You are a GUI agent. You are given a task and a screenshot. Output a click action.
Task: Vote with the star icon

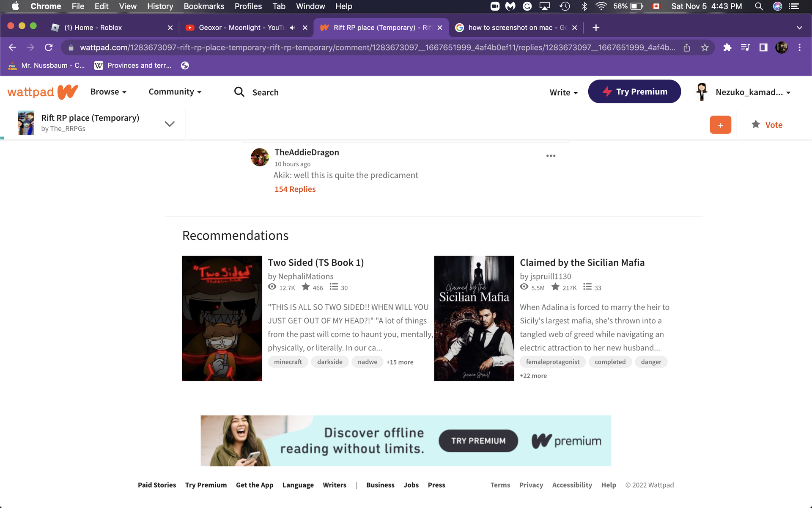pos(756,124)
